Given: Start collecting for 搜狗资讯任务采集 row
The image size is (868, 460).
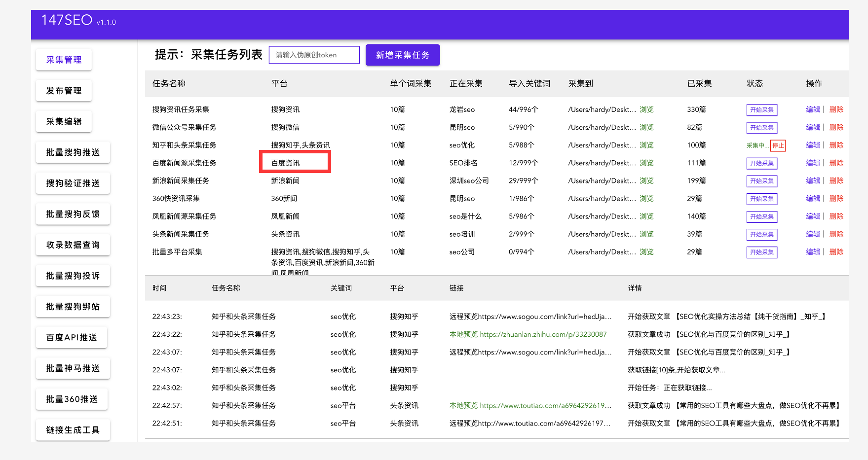Looking at the screenshot, I should (x=761, y=110).
